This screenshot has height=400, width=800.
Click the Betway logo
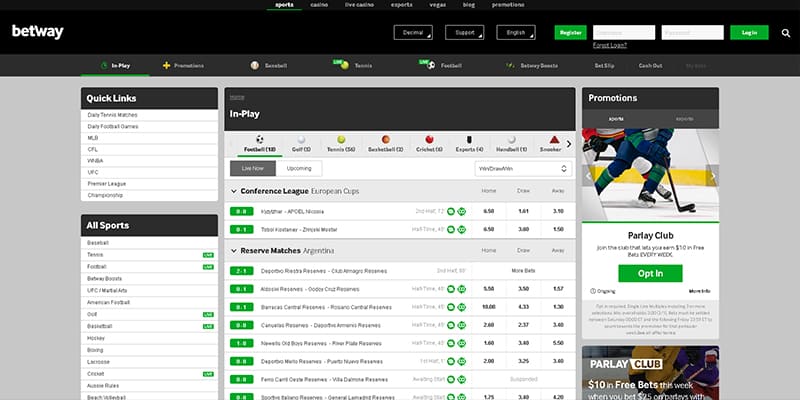[x=38, y=32]
